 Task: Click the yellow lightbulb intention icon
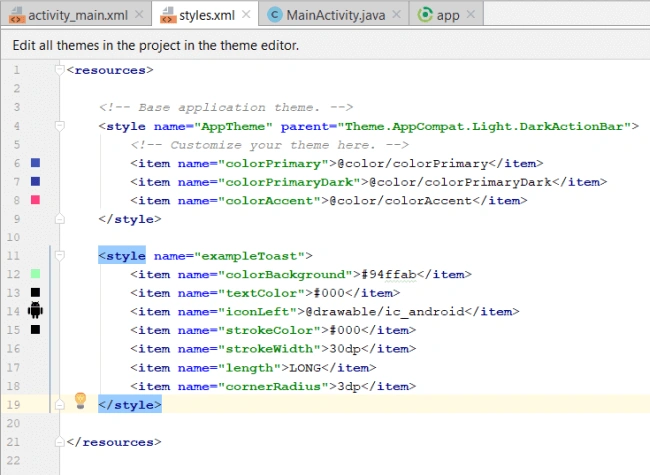pyautogui.click(x=80, y=401)
